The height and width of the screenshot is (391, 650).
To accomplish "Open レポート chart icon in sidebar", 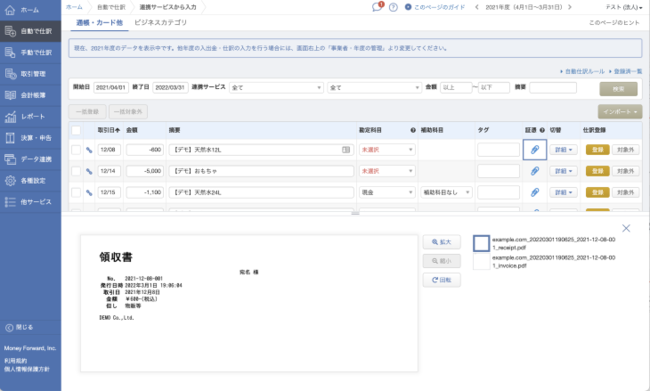I will pyautogui.click(x=10, y=117).
